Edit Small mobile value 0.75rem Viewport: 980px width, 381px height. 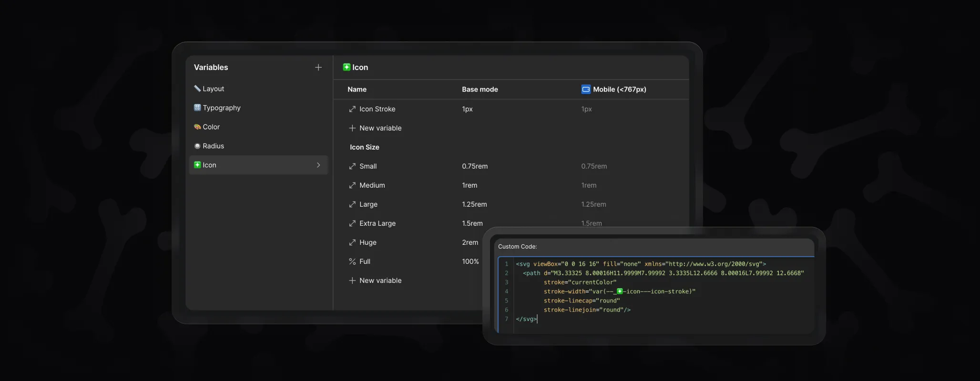594,166
